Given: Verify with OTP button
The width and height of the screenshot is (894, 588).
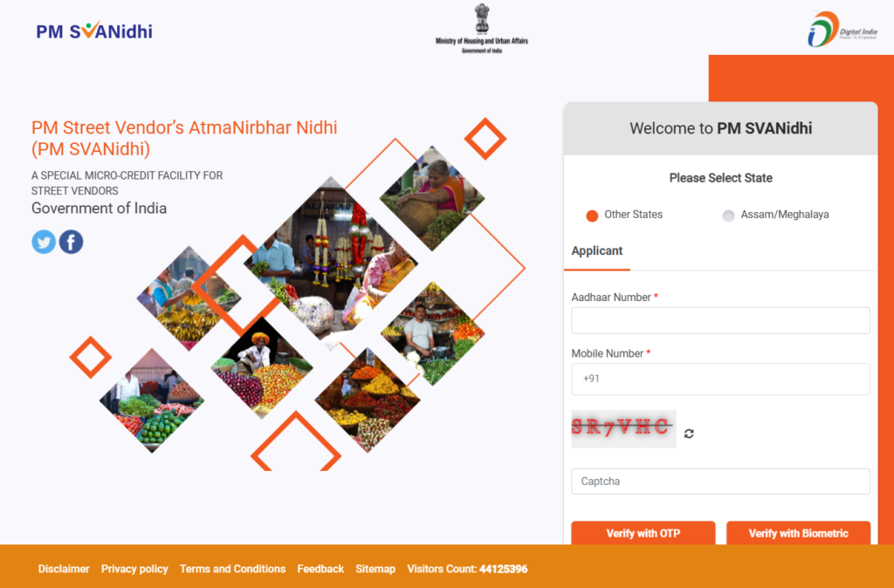Looking at the screenshot, I should [x=643, y=533].
